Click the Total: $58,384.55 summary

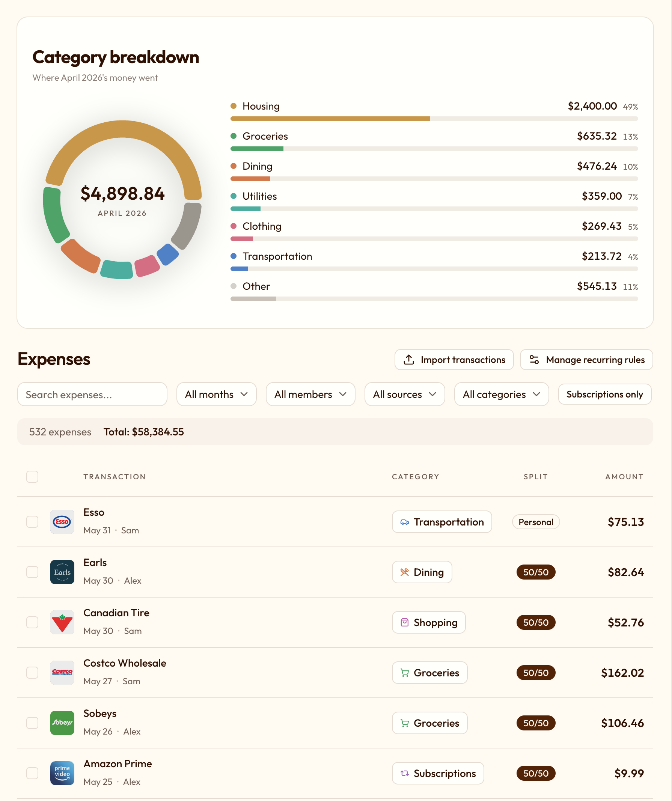144,432
